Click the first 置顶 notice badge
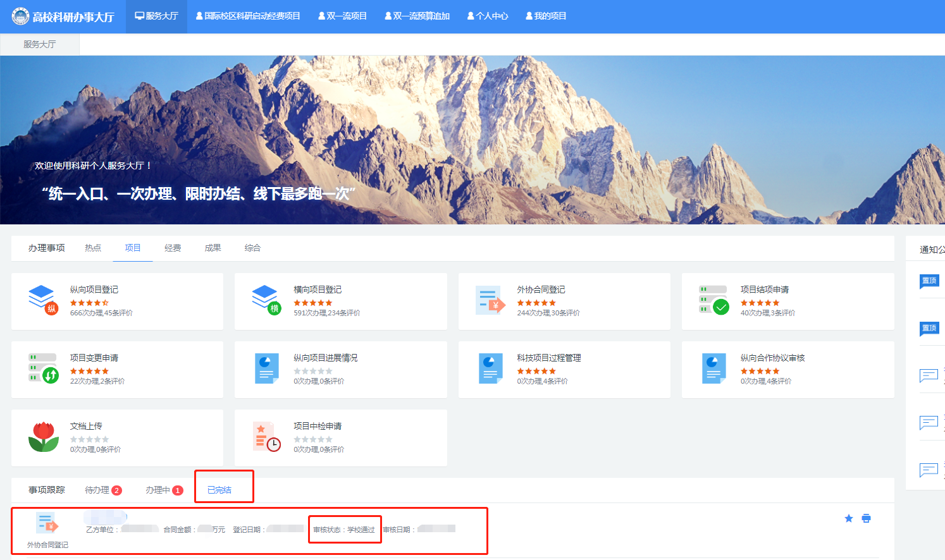 (x=929, y=281)
